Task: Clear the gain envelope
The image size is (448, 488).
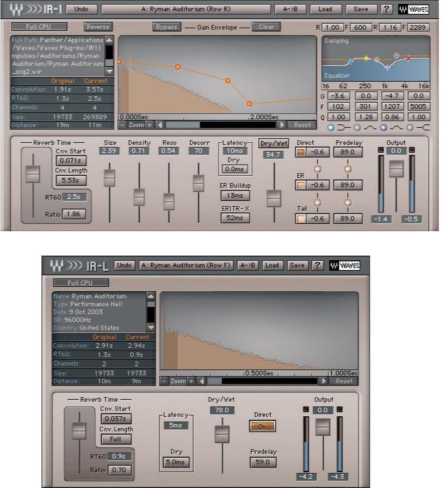Action: [266, 27]
